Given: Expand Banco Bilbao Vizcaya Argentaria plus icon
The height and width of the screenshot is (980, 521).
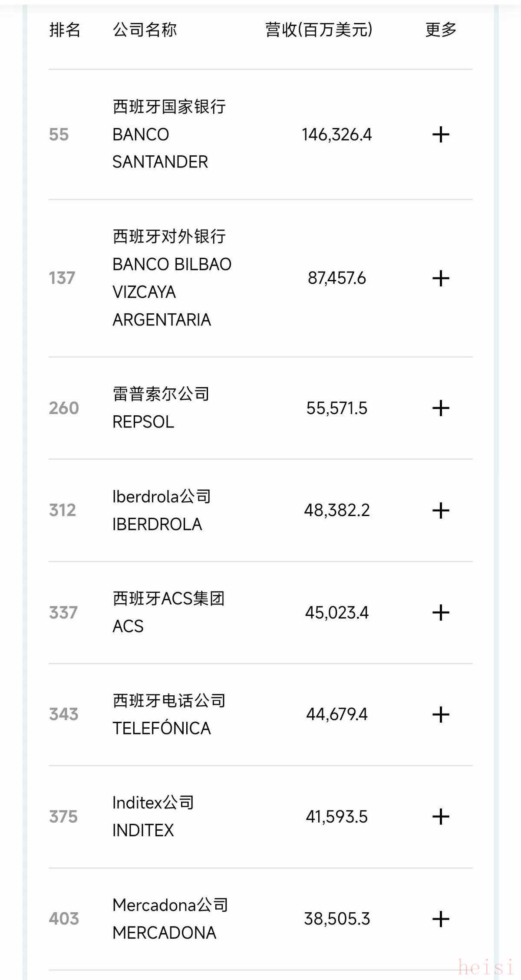Looking at the screenshot, I should click(441, 278).
